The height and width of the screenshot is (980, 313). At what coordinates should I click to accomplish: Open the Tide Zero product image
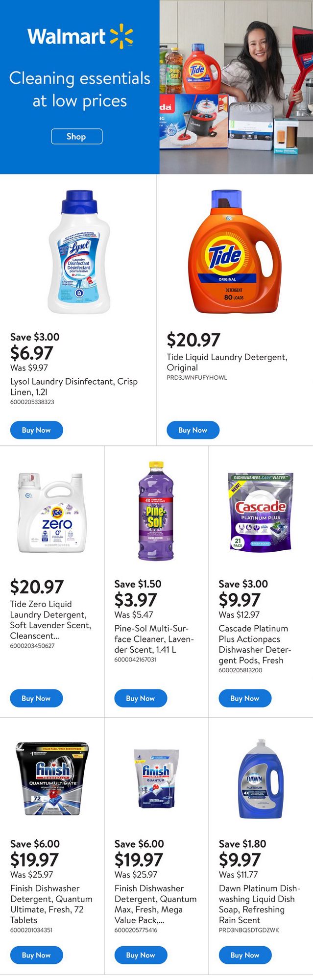(x=50, y=512)
